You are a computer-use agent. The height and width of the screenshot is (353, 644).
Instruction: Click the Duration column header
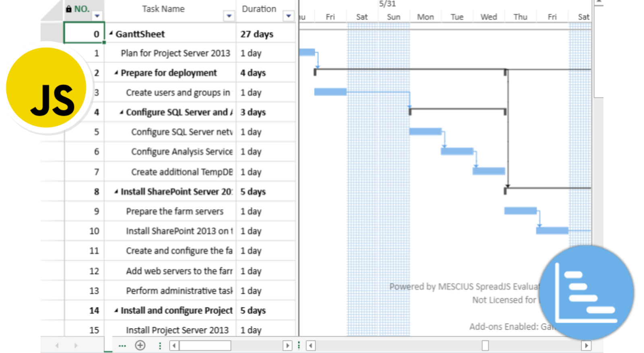pos(259,9)
